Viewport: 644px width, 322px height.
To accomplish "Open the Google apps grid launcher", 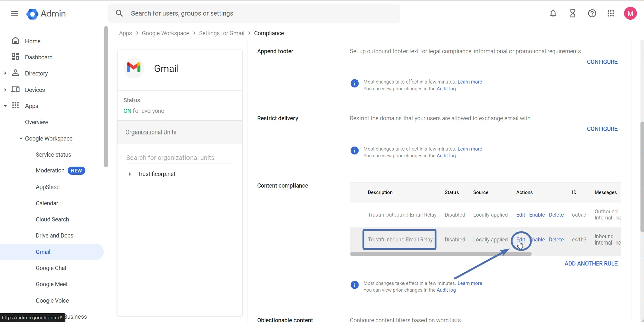I will [611, 13].
